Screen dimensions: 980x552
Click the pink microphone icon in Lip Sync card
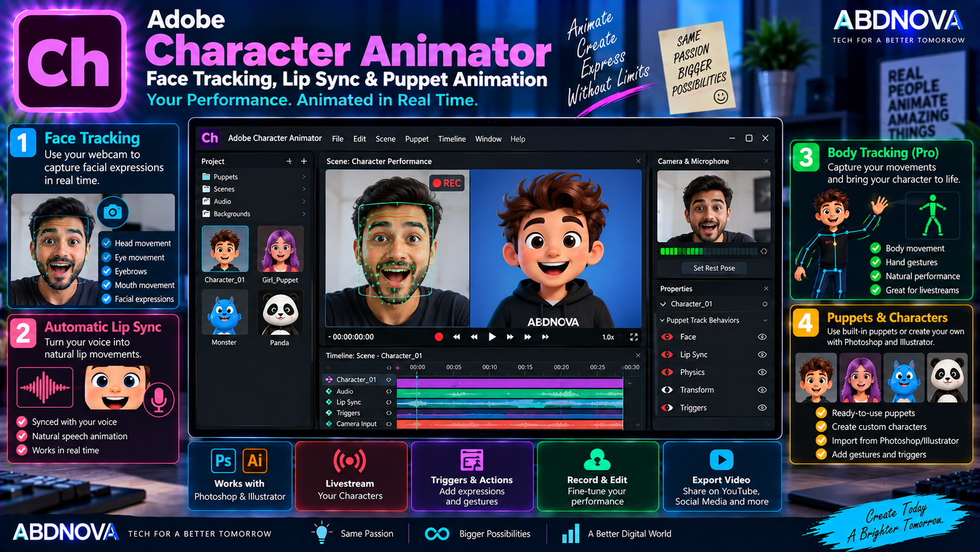[x=158, y=399]
